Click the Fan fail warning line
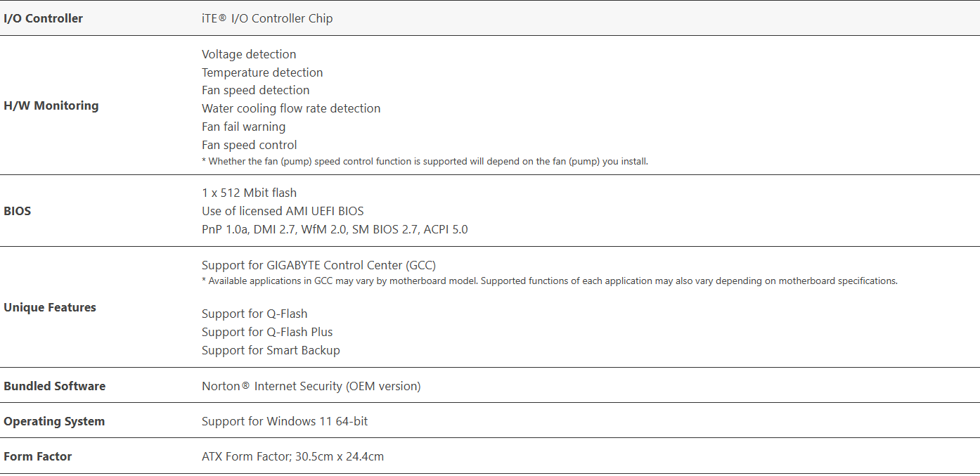Viewport: 980px width, 476px height. 243,127
